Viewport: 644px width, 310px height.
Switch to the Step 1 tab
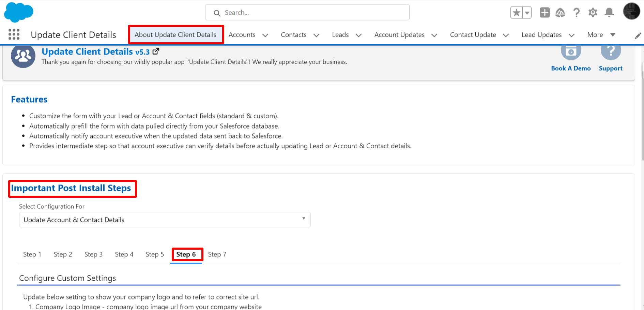(x=32, y=254)
